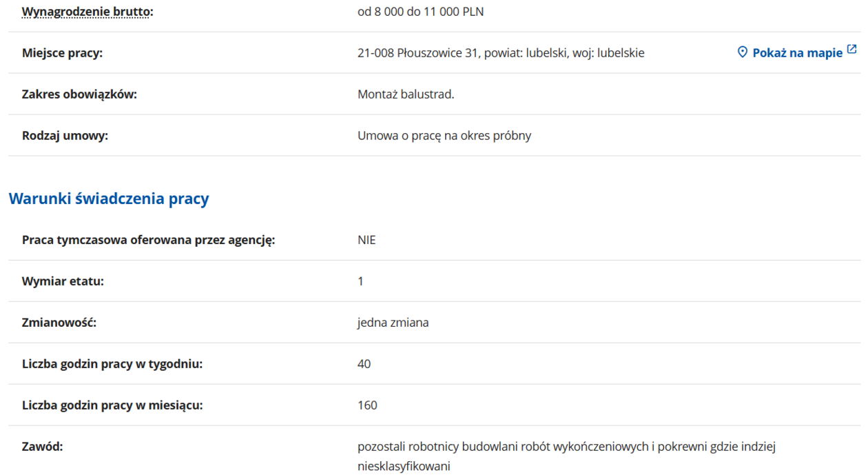868x475 pixels.
Task: Click the "Liczba godzin pracy w miesiącu" label
Action: coord(112,405)
